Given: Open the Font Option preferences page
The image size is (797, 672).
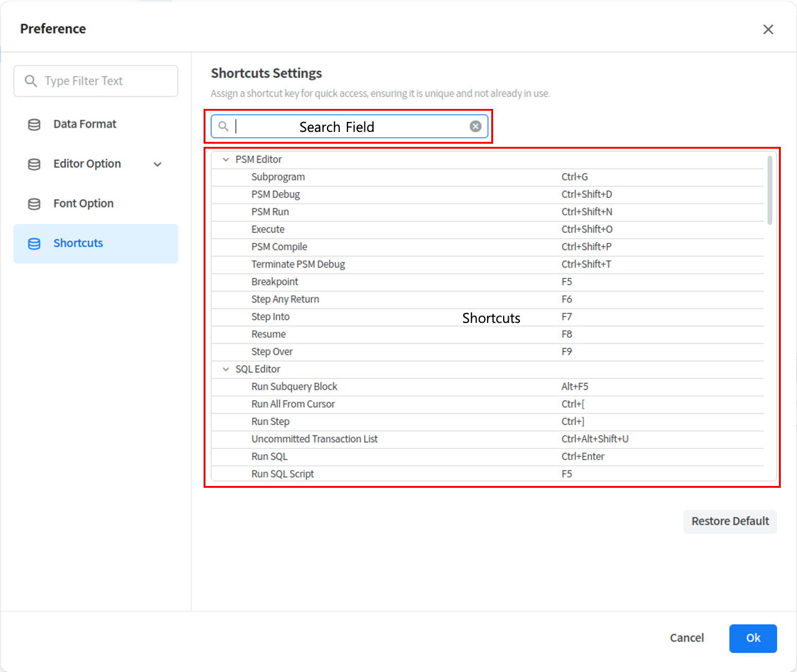Looking at the screenshot, I should point(83,204).
